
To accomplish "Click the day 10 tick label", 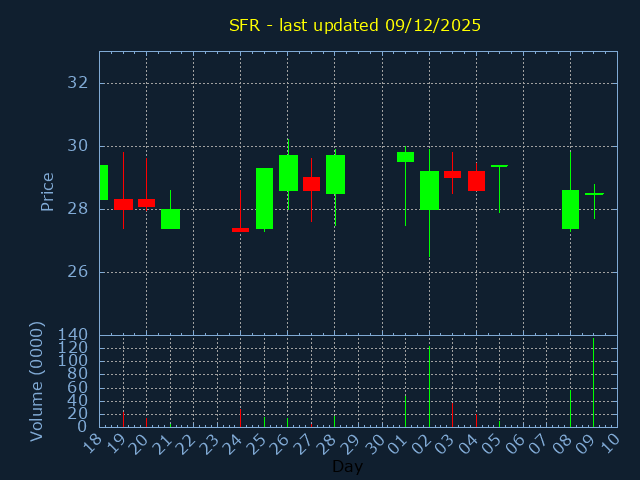I will (611, 442).
